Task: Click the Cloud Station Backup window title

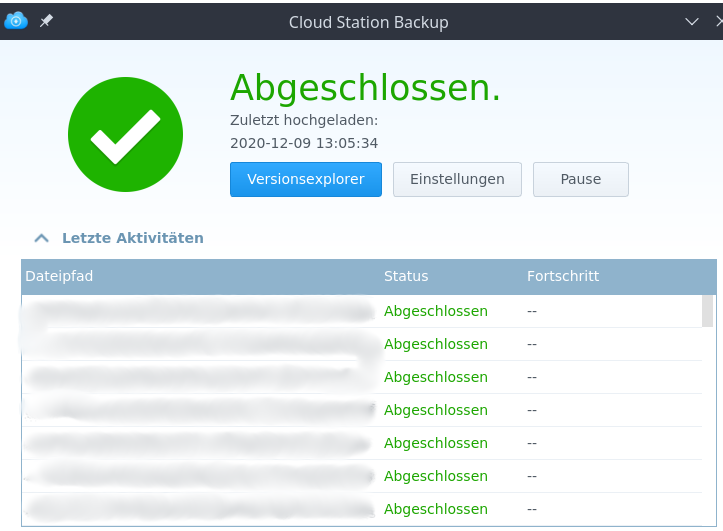Action: pyautogui.click(x=368, y=22)
